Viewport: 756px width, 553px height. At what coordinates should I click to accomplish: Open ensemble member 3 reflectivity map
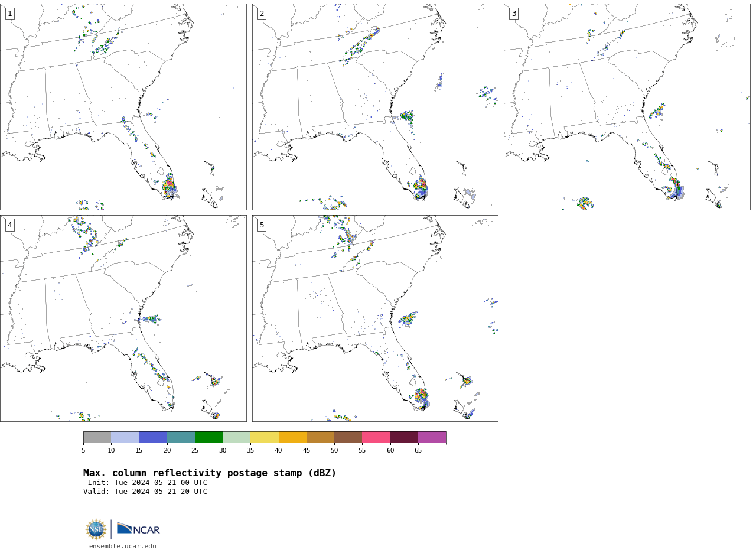click(x=627, y=107)
